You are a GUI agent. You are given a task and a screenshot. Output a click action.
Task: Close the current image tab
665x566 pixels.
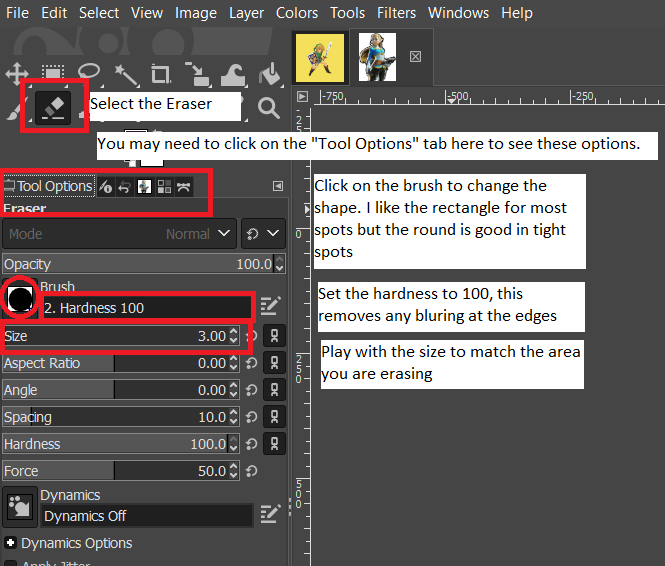pos(415,56)
